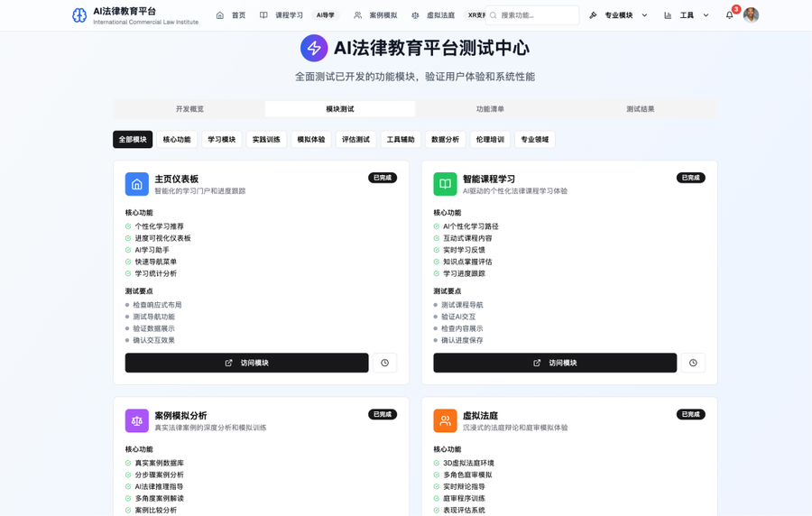This screenshot has height=516, width=812.
Task: Select the 学习模块 filter
Action: 222,139
